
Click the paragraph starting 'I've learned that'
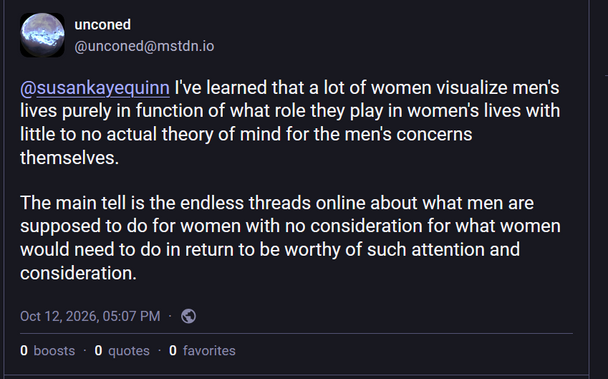point(290,123)
